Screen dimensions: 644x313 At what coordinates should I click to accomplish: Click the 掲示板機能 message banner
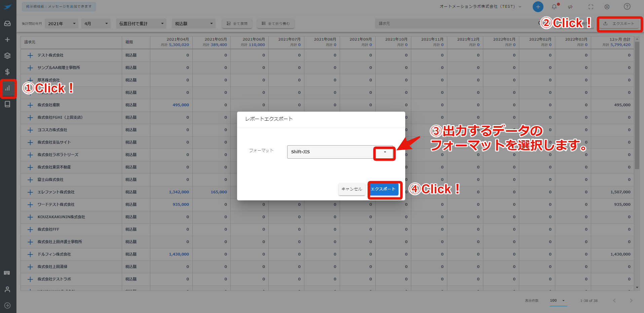click(x=59, y=6)
